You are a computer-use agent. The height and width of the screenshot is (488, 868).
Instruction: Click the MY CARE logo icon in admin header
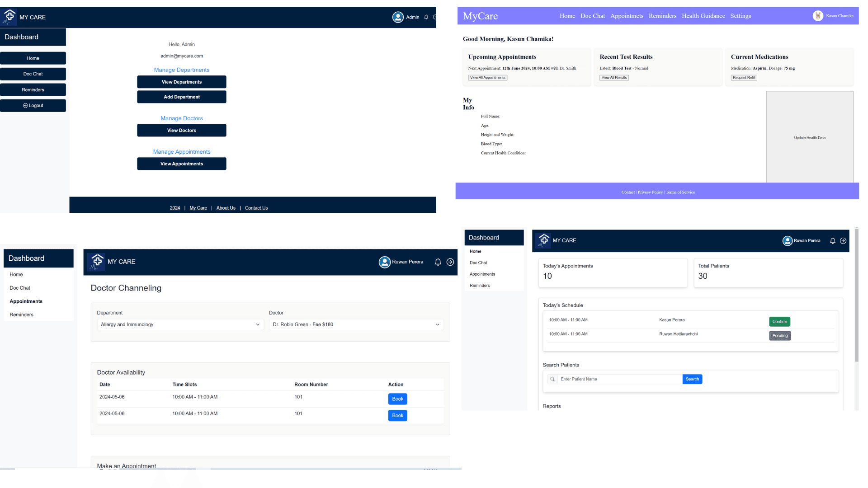(x=9, y=17)
